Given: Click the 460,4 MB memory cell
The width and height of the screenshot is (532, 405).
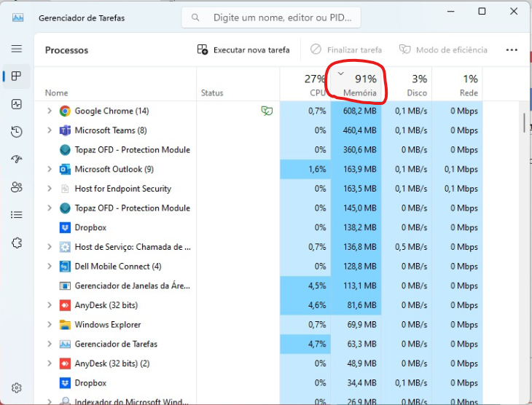Looking at the screenshot, I should [x=356, y=130].
